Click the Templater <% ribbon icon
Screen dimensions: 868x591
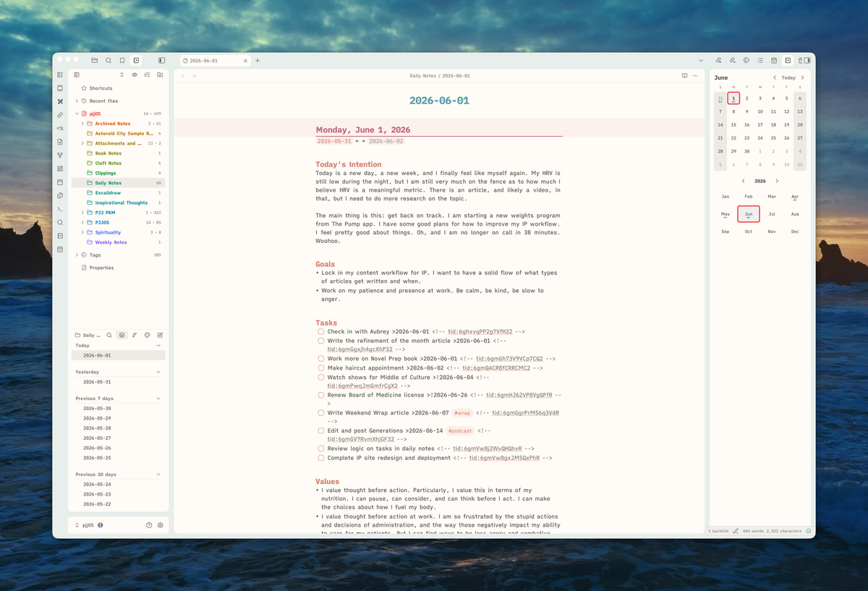(60, 128)
